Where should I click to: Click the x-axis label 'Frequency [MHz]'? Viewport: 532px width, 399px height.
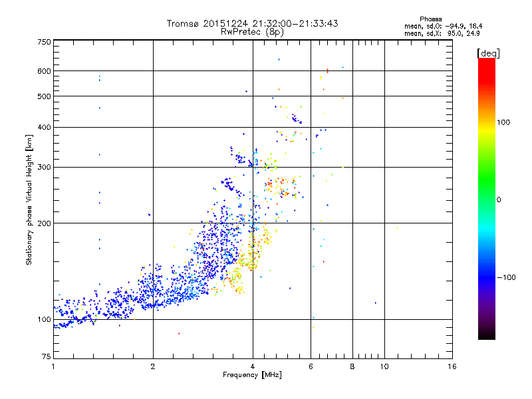pyautogui.click(x=252, y=375)
